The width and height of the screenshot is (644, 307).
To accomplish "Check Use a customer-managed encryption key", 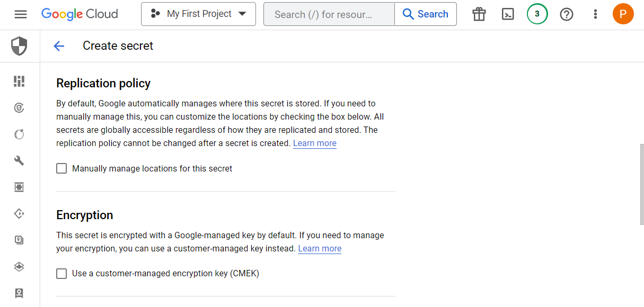I will (61, 273).
